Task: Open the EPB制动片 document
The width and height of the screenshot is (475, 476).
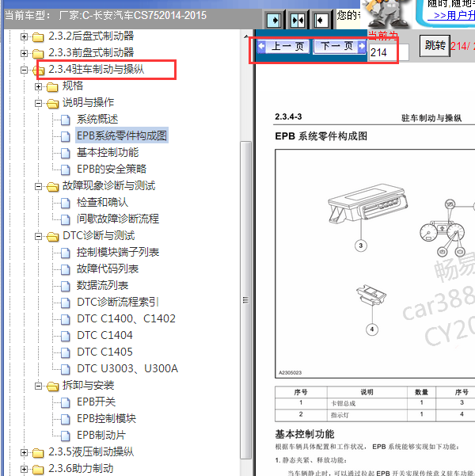Action: (x=101, y=436)
